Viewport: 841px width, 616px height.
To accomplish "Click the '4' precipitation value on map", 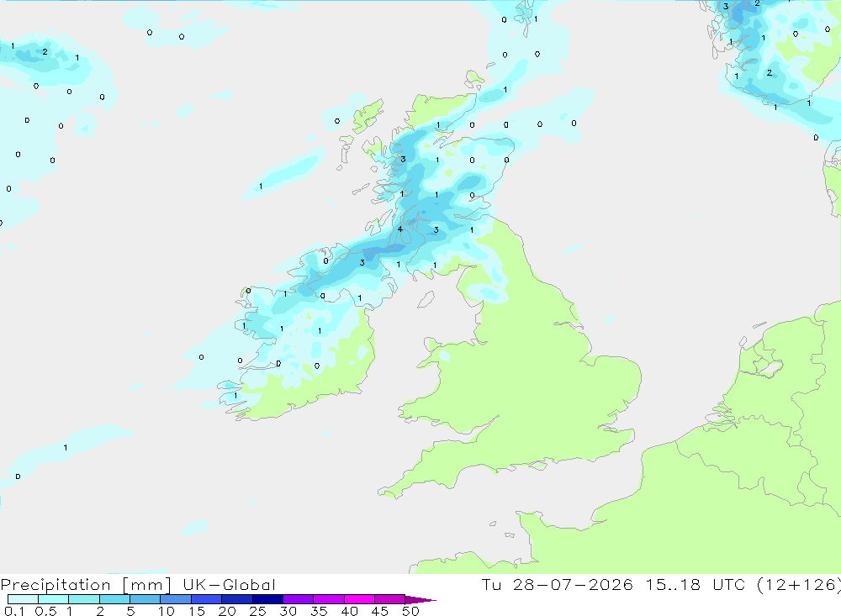I will coord(400,229).
